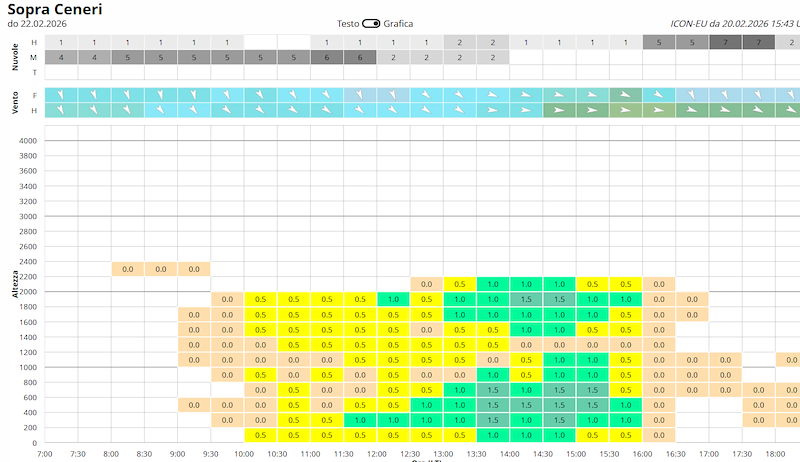Select the 0.0 cell at 8:00 near 2300 altitude

tap(128, 269)
